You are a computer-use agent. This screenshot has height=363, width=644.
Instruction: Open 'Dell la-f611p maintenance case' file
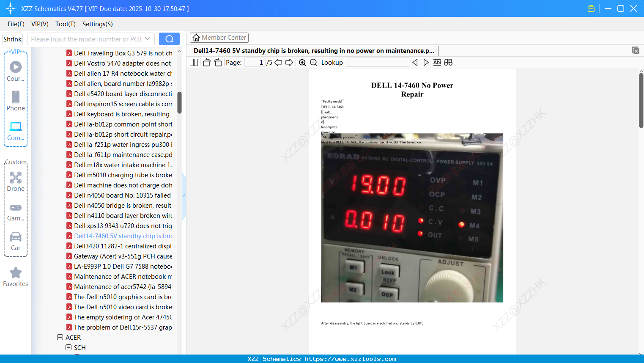click(x=119, y=154)
